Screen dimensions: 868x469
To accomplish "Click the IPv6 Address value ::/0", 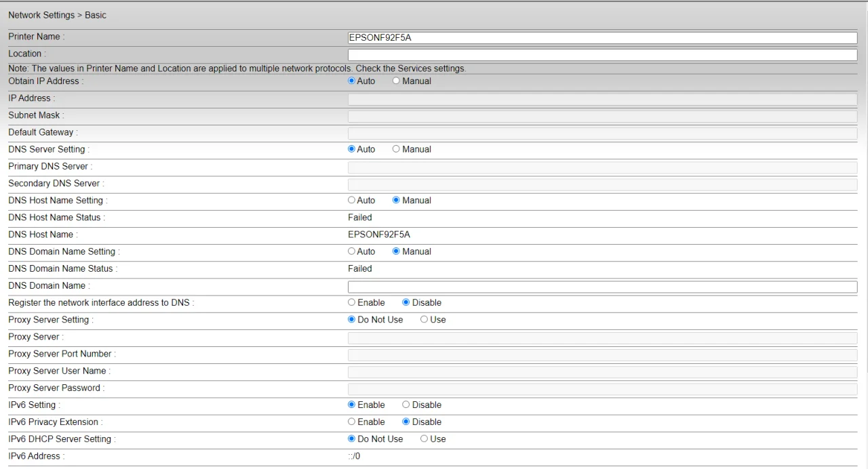I will 354,456.
